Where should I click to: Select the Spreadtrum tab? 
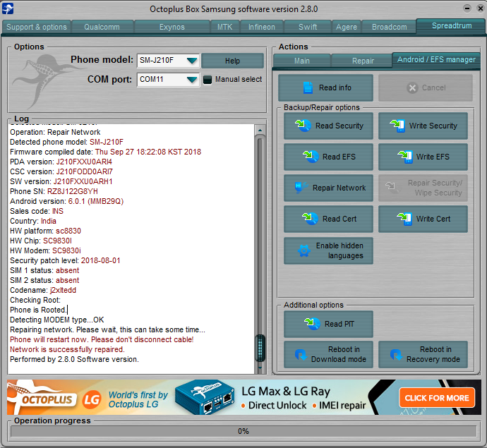[452, 26]
